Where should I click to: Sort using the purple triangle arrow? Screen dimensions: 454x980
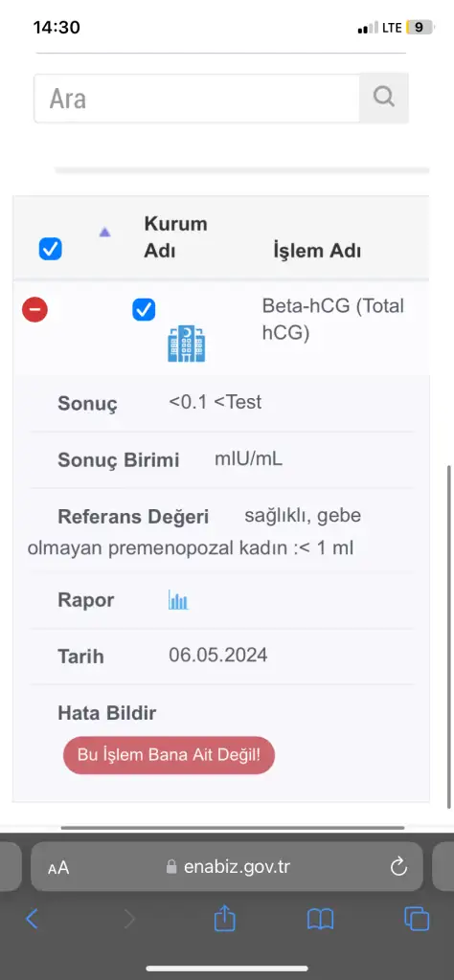click(x=104, y=233)
